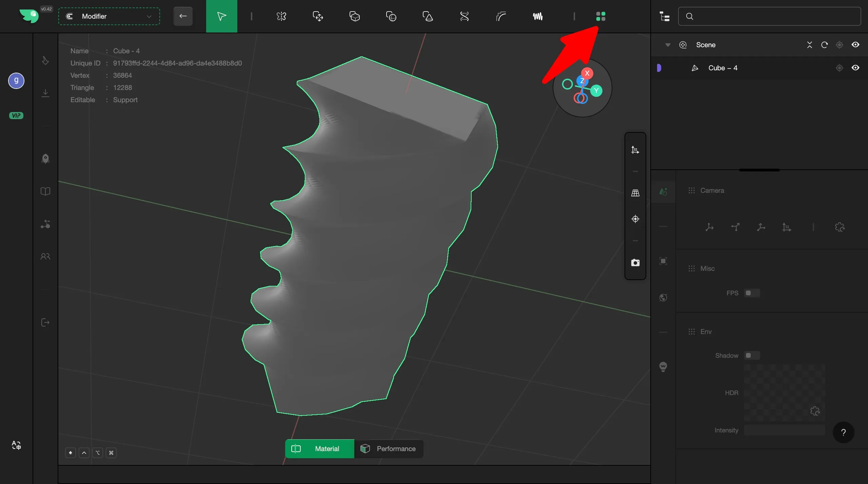
Task: Click the Intensity slider field
Action: [x=784, y=430]
